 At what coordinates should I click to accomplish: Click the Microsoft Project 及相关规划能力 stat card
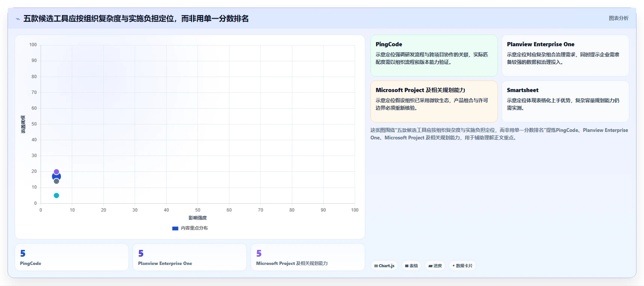308,257
